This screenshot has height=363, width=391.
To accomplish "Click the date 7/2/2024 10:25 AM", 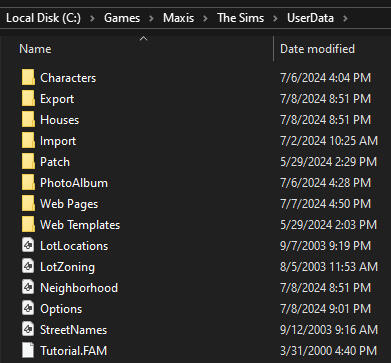I will tap(329, 141).
